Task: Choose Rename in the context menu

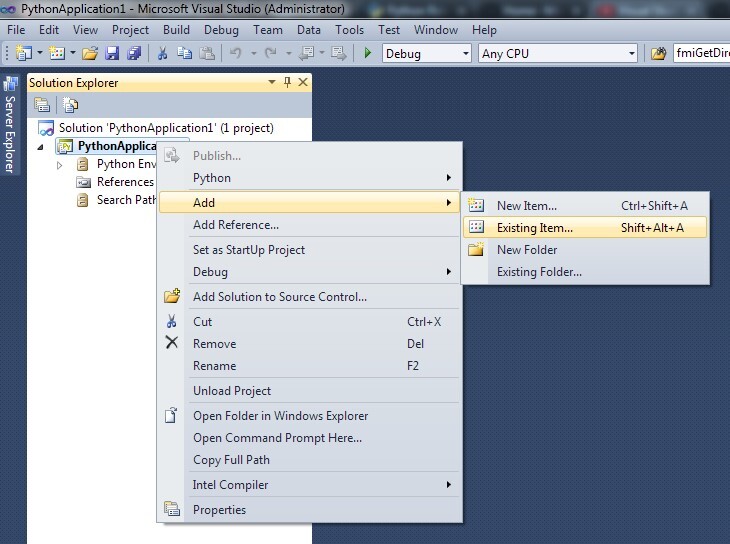Action: point(310,366)
